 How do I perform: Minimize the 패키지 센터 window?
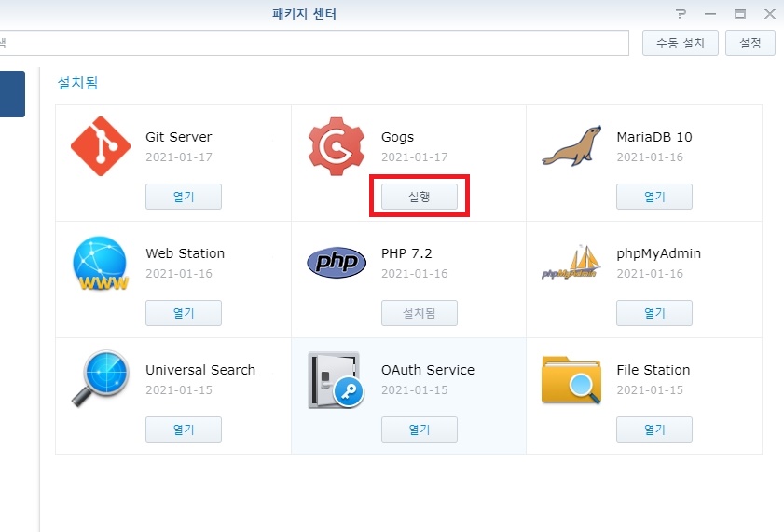pos(710,14)
